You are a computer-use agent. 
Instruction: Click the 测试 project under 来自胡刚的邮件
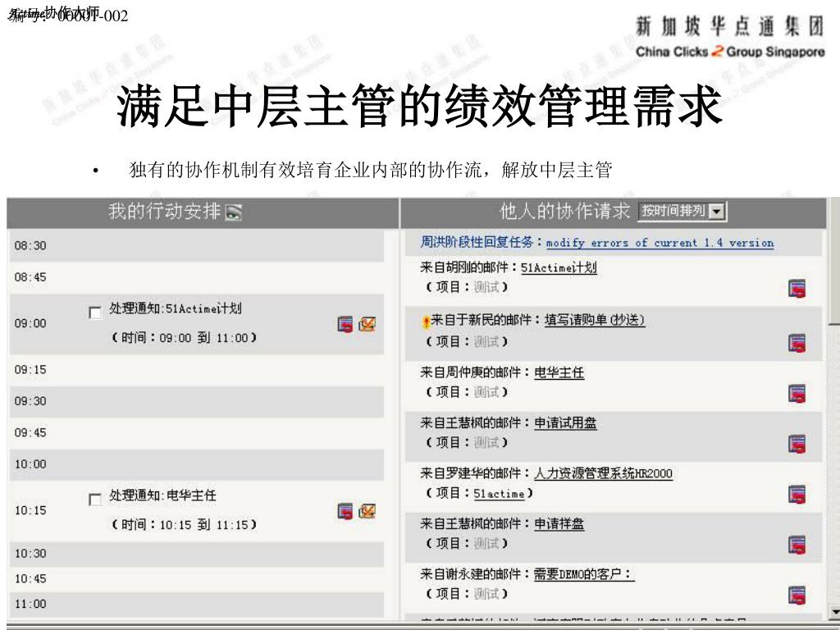(486, 287)
